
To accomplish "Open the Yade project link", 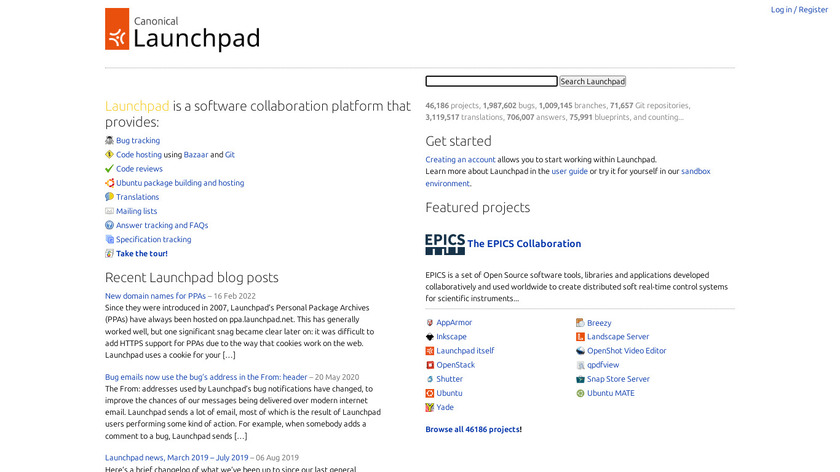I will point(445,407).
